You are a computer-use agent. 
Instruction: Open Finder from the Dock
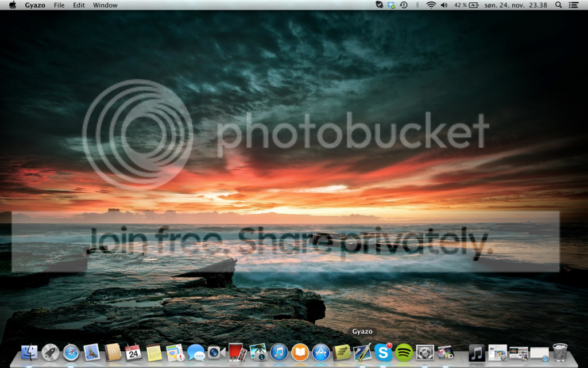tap(29, 352)
